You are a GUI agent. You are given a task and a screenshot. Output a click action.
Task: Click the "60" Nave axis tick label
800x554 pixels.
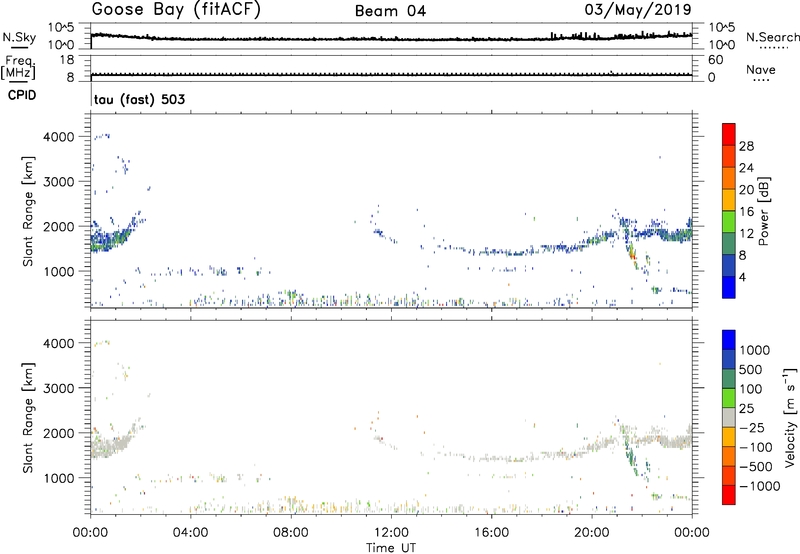click(715, 60)
